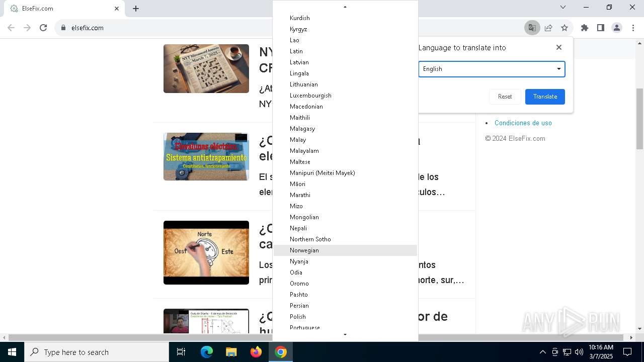644x362 pixels.
Task: Choose Maltese in the language list
Action: 345,162
